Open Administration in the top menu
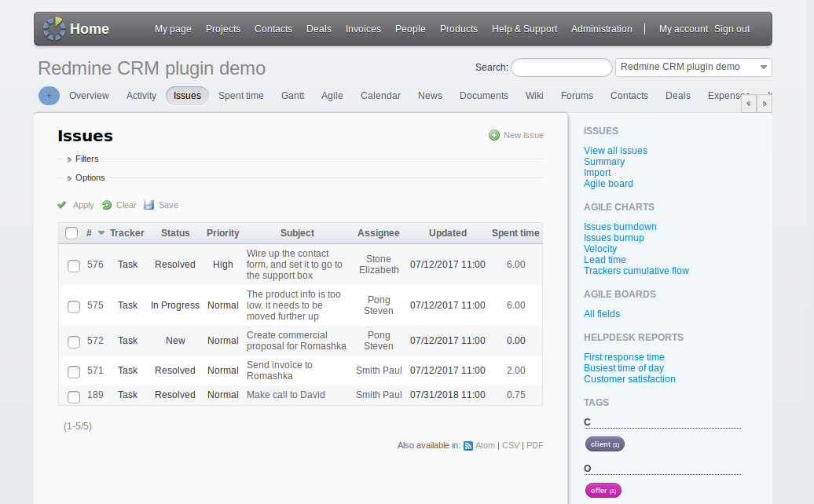This screenshot has height=504, width=814. point(601,29)
